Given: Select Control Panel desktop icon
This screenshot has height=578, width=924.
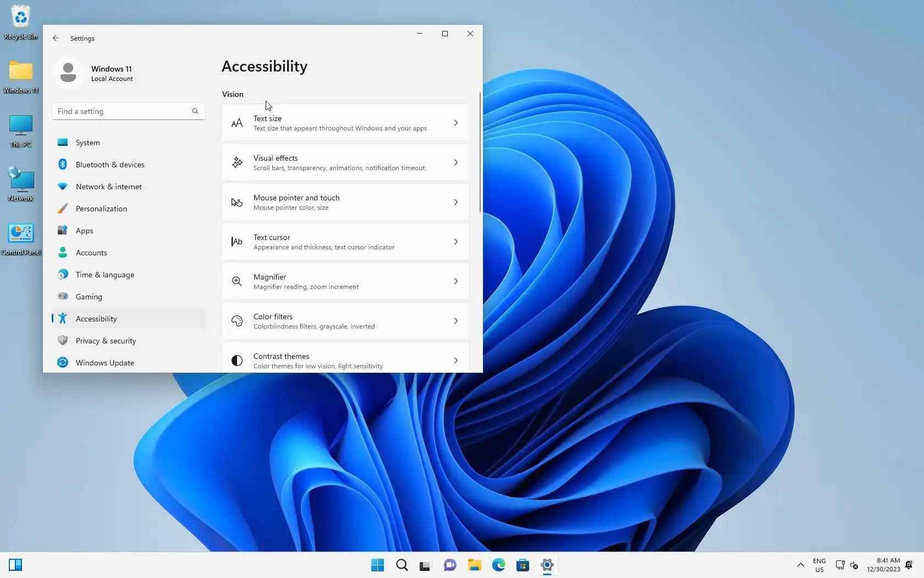Looking at the screenshot, I should point(21,239).
